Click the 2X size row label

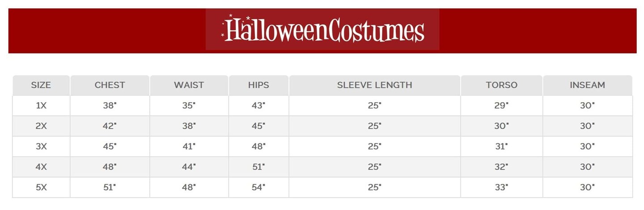[x=41, y=126]
